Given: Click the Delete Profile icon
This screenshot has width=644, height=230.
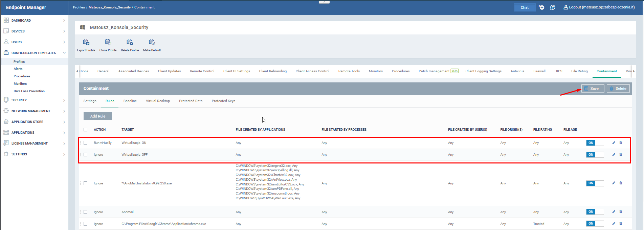Looking at the screenshot, I should pos(130,43).
